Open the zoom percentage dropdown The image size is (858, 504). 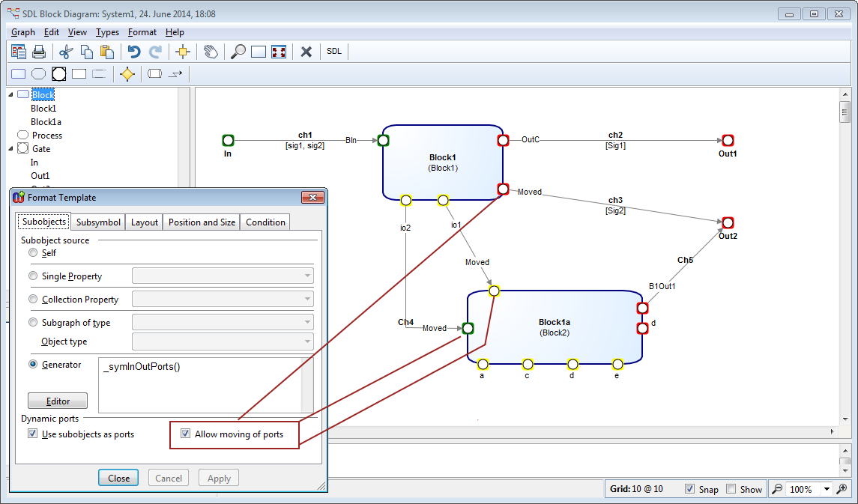[x=827, y=489]
